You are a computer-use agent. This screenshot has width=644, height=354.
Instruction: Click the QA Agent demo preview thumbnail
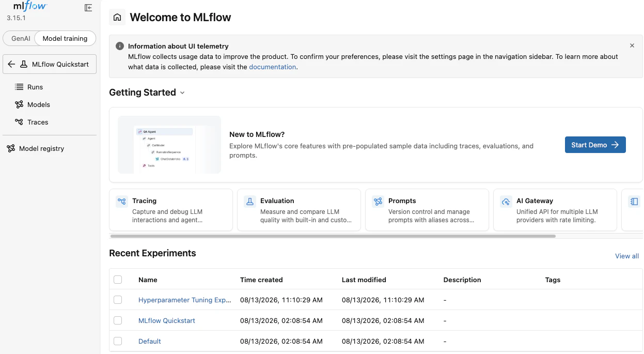[x=169, y=145]
